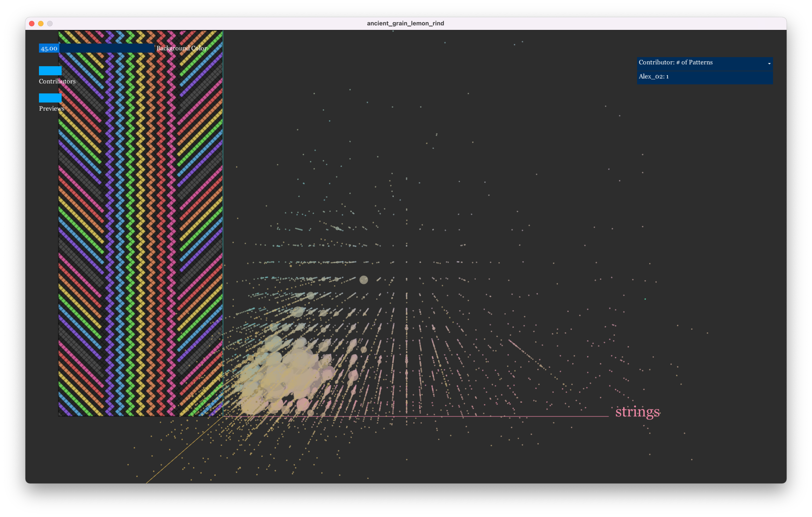Toggle the Contributors switch
This screenshot has width=812, height=517.
[x=50, y=71]
